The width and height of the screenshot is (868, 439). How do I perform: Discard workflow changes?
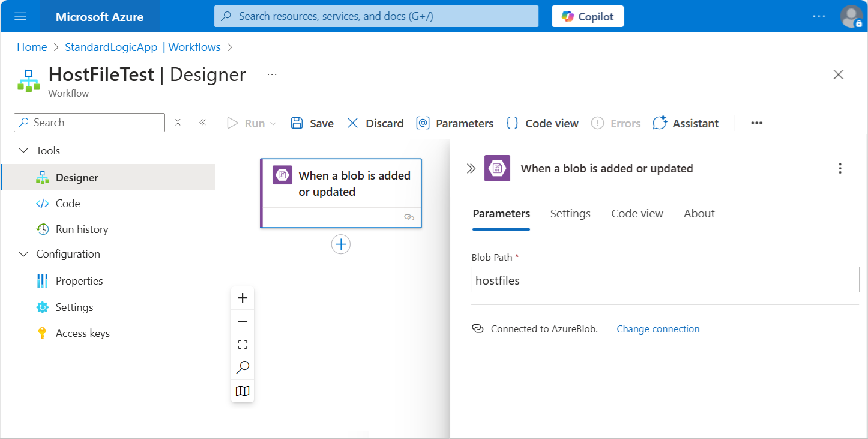[375, 123]
